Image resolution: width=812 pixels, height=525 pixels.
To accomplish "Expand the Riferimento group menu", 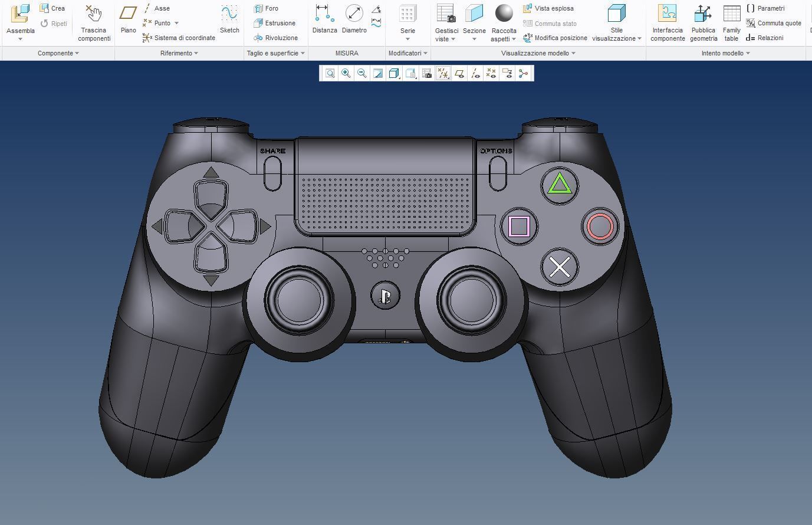I will pyautogui.click(x=179, y=53).
